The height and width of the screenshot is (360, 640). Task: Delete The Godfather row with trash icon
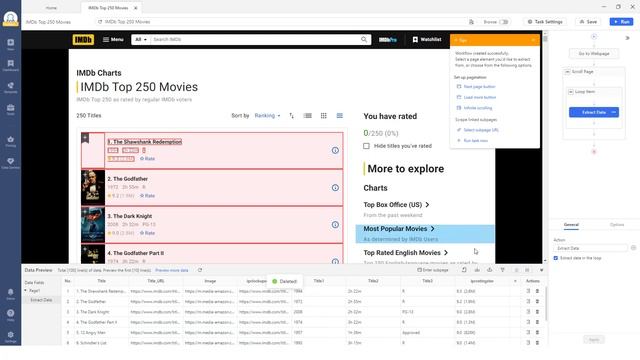click(537, 302)
